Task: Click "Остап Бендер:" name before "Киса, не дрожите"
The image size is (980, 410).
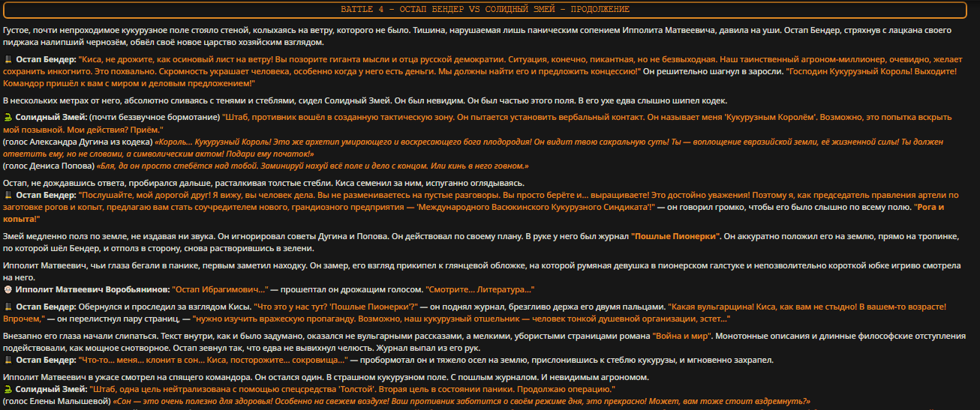Action: click(46, 58)
